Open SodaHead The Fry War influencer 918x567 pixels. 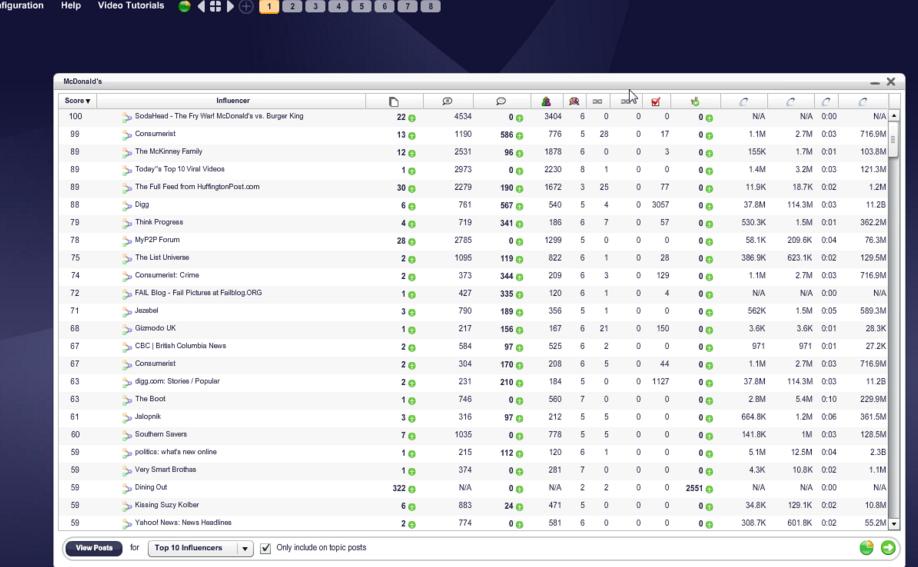[x=219, y=116]
